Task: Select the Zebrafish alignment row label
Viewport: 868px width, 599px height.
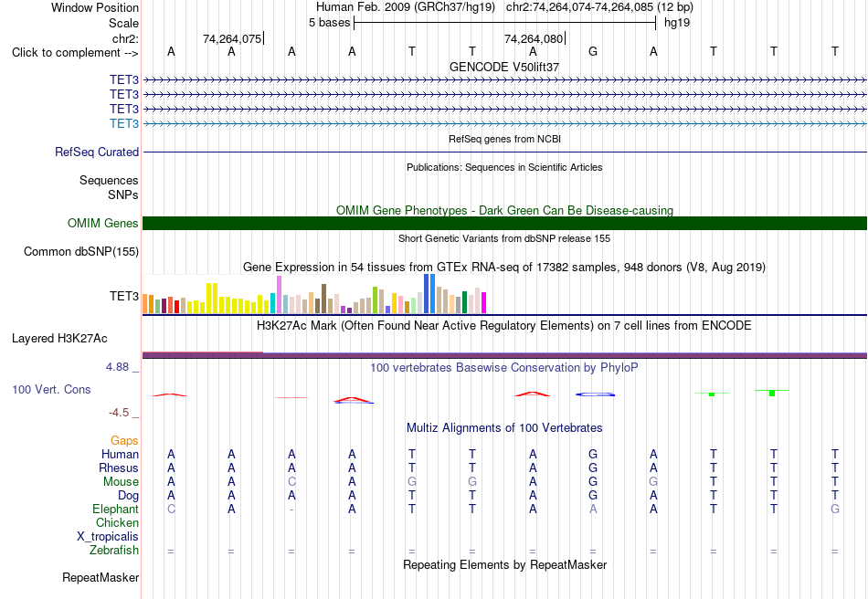Action: 114,551
